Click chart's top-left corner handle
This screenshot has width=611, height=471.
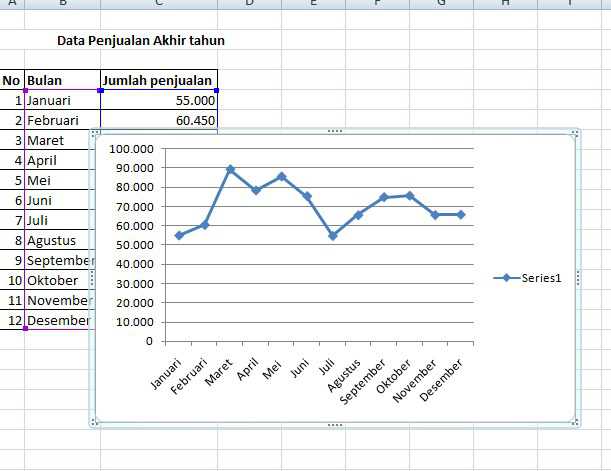(x=95, y=133)
